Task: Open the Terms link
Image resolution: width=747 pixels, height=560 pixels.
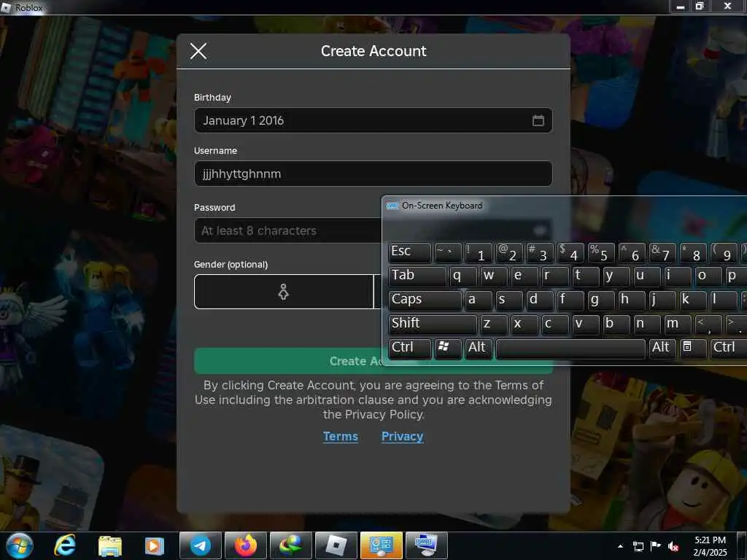Action: [340, 436]
